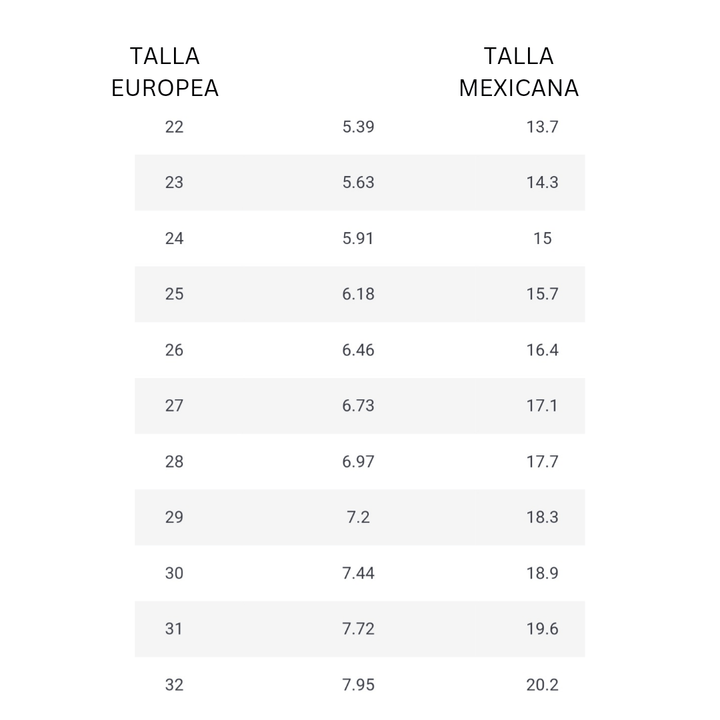This screenshot has height=720, width=720.
Task: Click the 7.2 middle column value
Action: point(358,518)
